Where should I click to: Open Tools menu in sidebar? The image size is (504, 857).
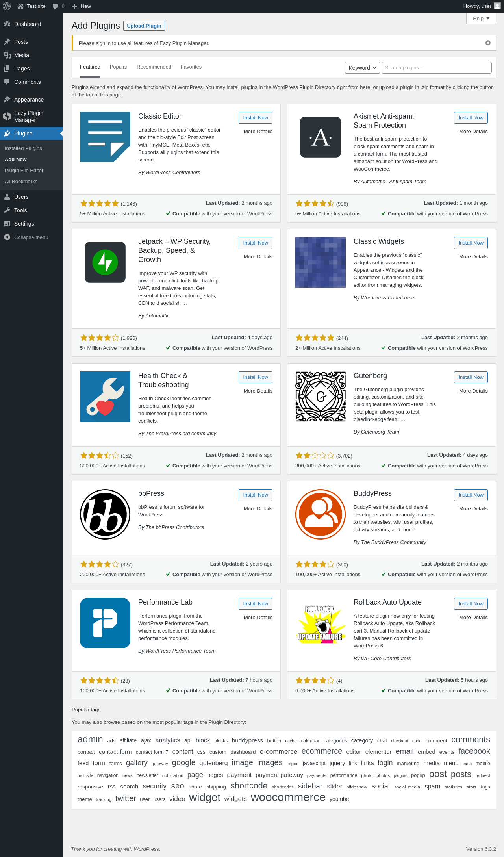pyautogui.click(x=31, y=210)
